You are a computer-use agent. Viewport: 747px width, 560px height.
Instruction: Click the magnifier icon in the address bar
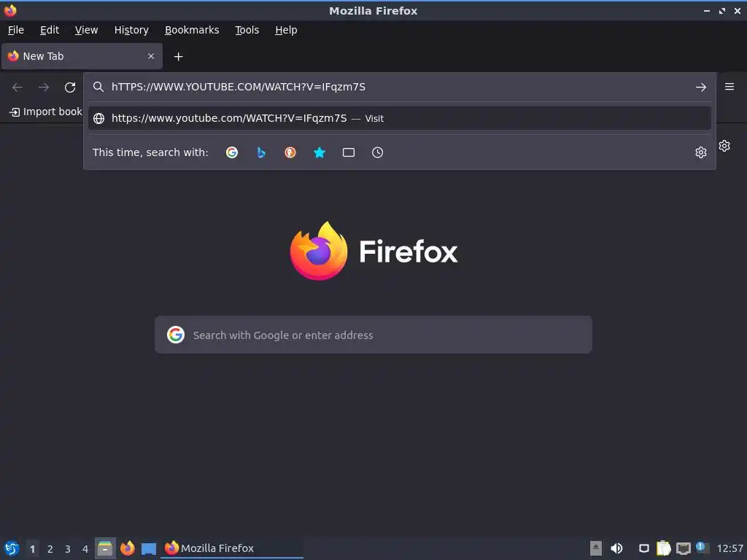click(98, 87)
